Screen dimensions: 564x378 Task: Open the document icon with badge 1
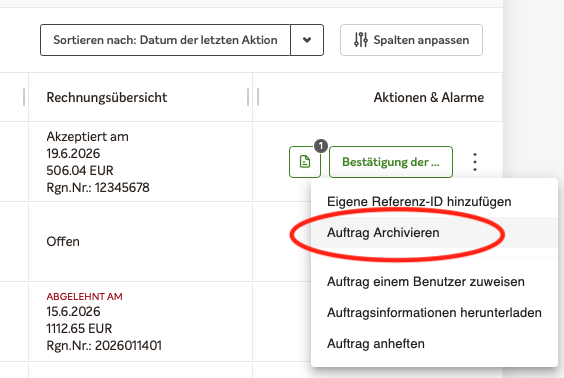[305, 162]
